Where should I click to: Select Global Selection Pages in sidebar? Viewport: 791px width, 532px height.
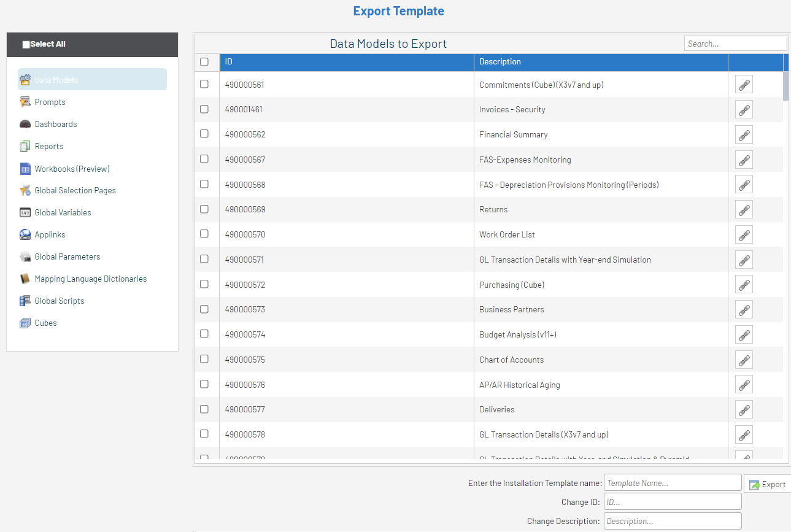point(75,191)
